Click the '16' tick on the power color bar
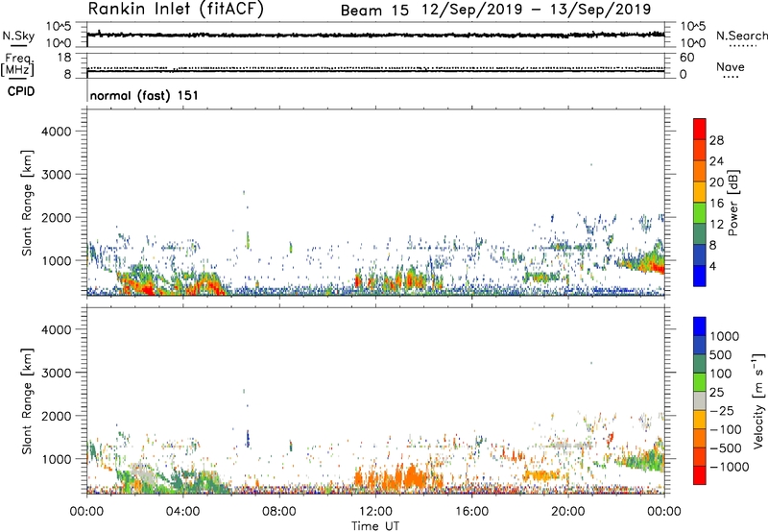Image resolution: width=768 pixels, height=532 pixels. tap(716, 204)
